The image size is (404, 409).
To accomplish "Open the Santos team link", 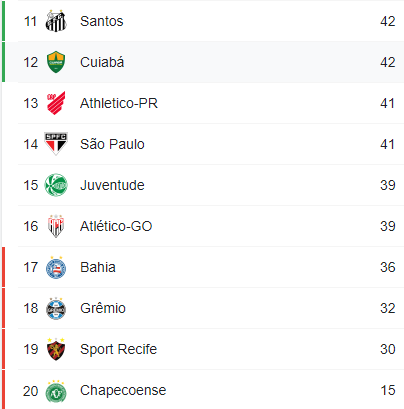I will (102, 21).
